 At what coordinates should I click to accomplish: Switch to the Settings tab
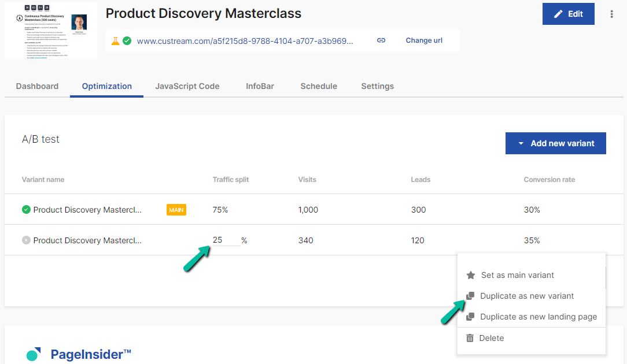(378, 86)
